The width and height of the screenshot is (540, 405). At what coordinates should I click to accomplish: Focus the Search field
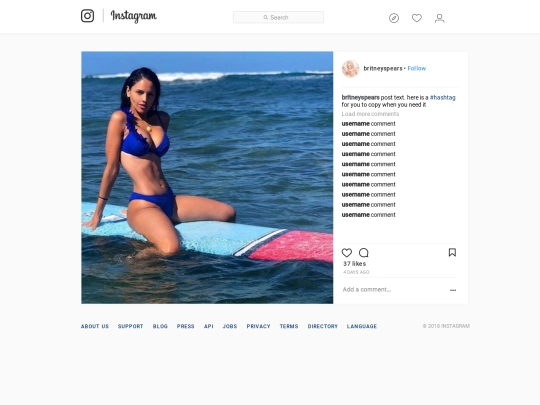coord(278,17)
